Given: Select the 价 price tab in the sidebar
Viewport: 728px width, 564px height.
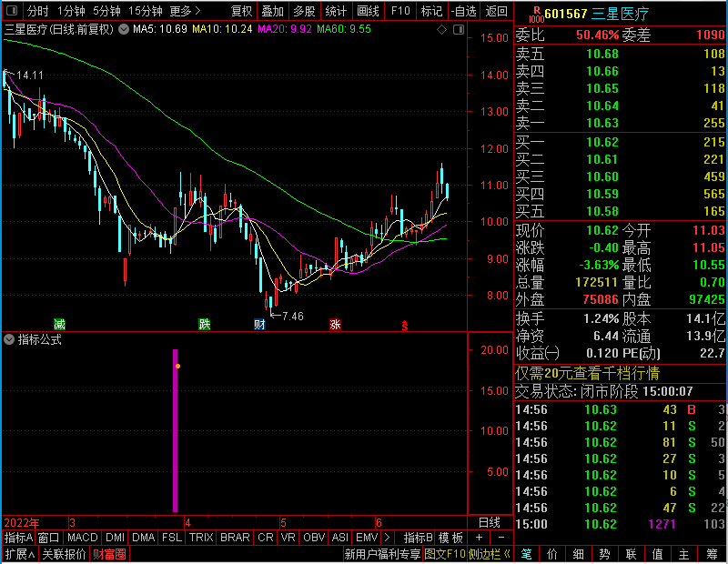Looking at the screenshot, I should 552,554.
